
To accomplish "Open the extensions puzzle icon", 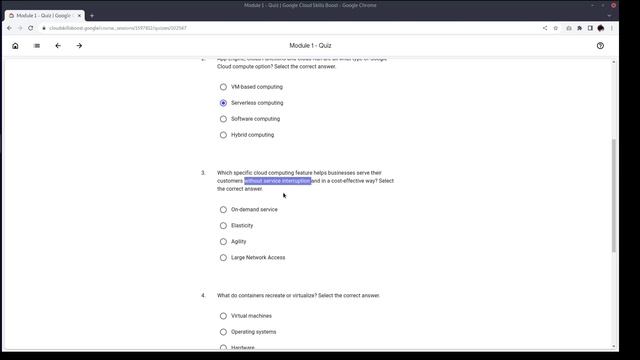I will (579, 28).
